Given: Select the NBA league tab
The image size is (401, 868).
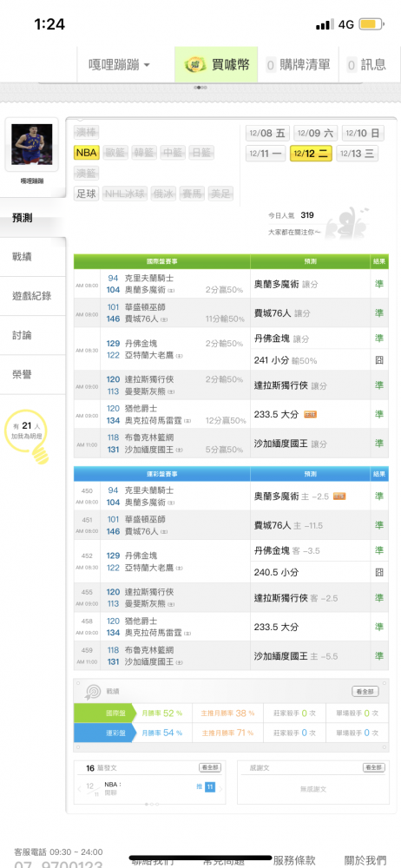Looking at the screenshot, I should tap(87, 153).
